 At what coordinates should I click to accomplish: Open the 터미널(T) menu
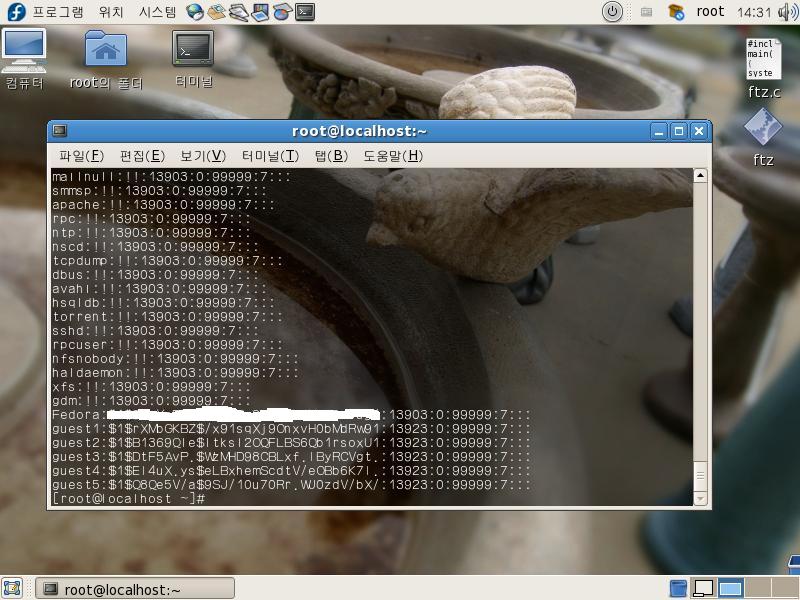(x=270, y=155)
